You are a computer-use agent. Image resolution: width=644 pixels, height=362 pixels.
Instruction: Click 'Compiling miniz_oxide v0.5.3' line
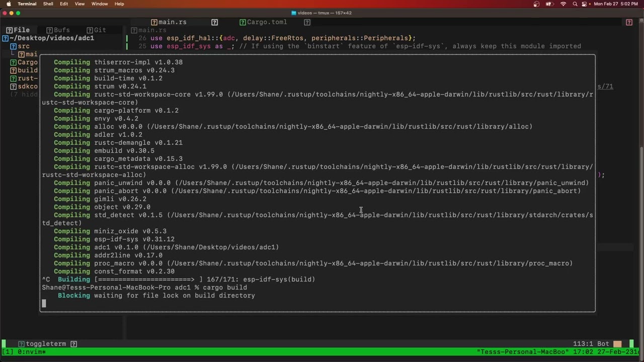pyautogui.click(x=110, y=231)
